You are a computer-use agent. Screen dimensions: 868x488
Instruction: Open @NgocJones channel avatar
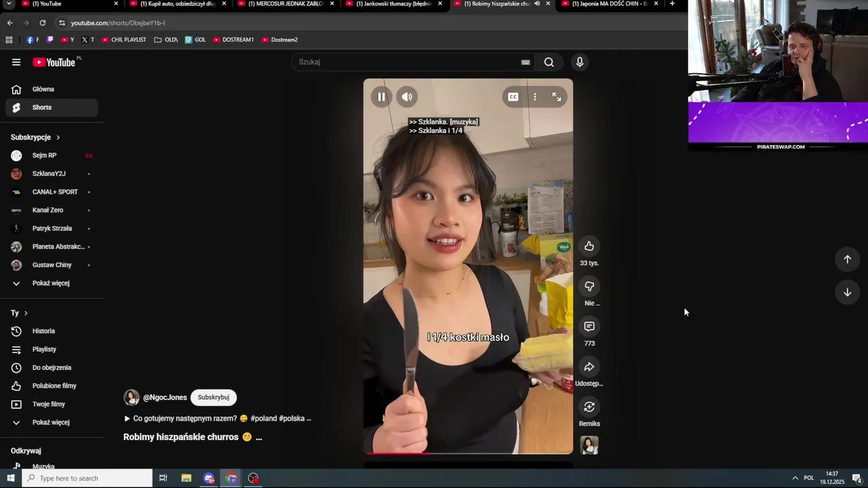point(132,398)
